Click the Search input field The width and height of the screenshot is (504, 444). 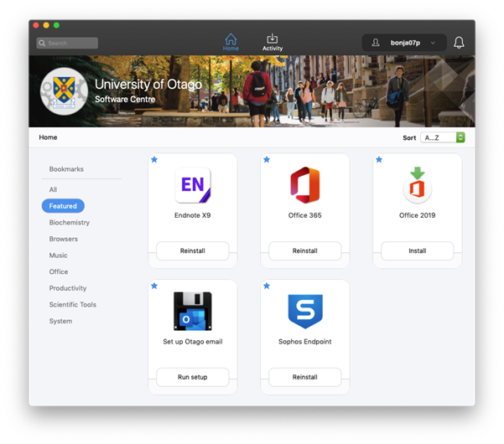[67, 43]
